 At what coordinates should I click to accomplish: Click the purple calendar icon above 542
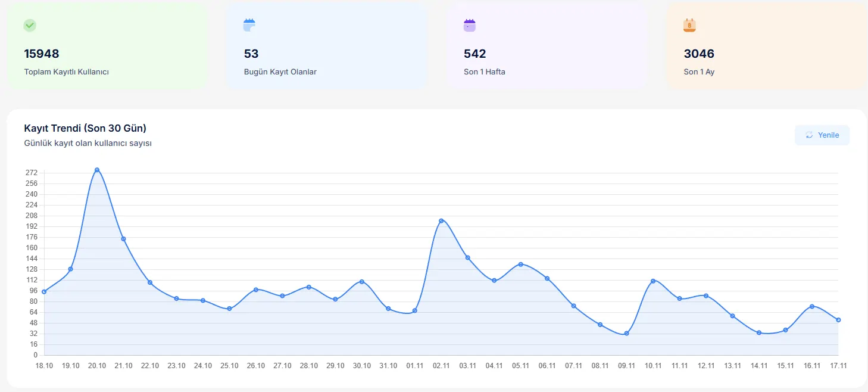click(470, 26)
